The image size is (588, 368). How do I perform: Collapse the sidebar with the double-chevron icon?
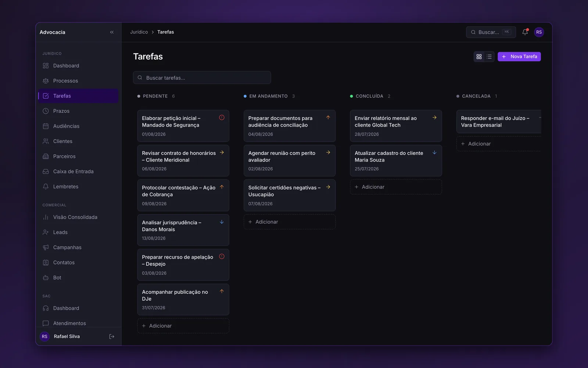point(112,32)
